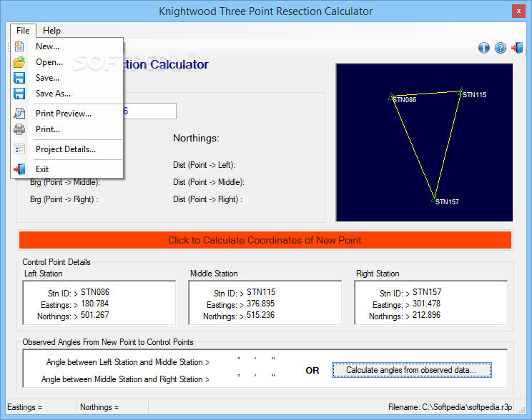Click the 'Brg (Point -> Middle):' label
Viewport: 532px width, 420px height.
pyautogui.click(x=65, y=182)
